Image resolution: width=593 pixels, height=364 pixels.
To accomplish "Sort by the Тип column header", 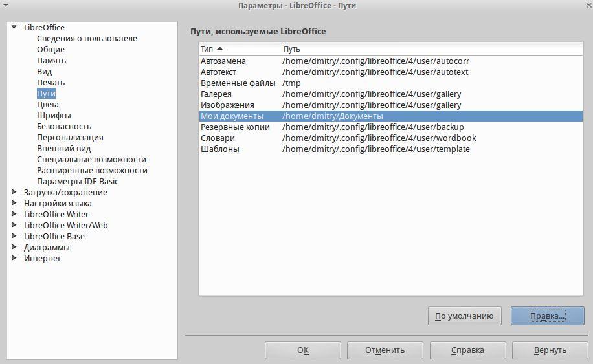I will pyautogui.click(x=240, y=48).
